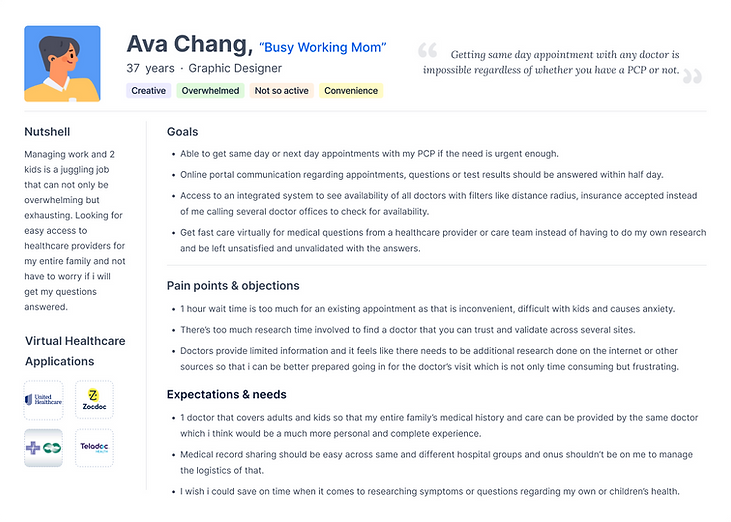The width and height of the screenshot is (731, 522).
Task: Select the Nutshell sidebar heading
Action: 47,132
